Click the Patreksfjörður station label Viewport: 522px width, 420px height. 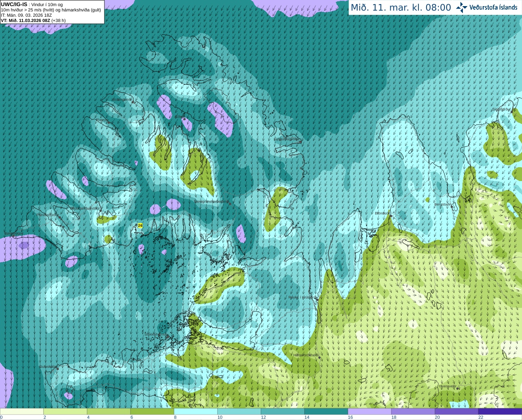coord(48,214)
